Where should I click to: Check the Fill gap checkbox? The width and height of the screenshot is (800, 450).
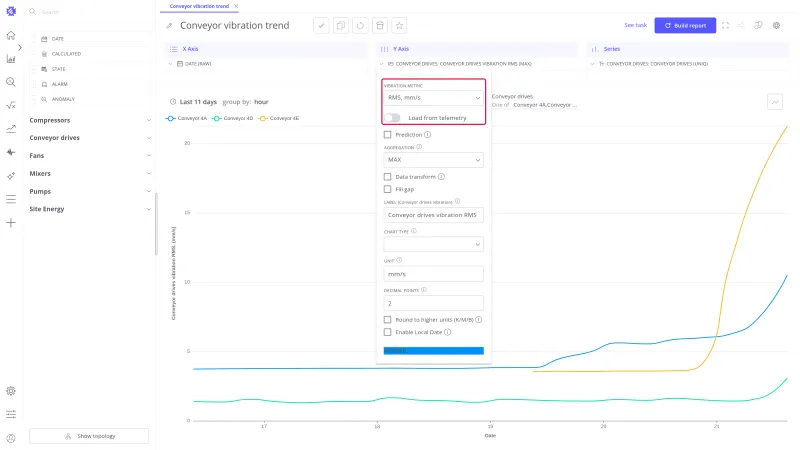[x=388, y=189]
